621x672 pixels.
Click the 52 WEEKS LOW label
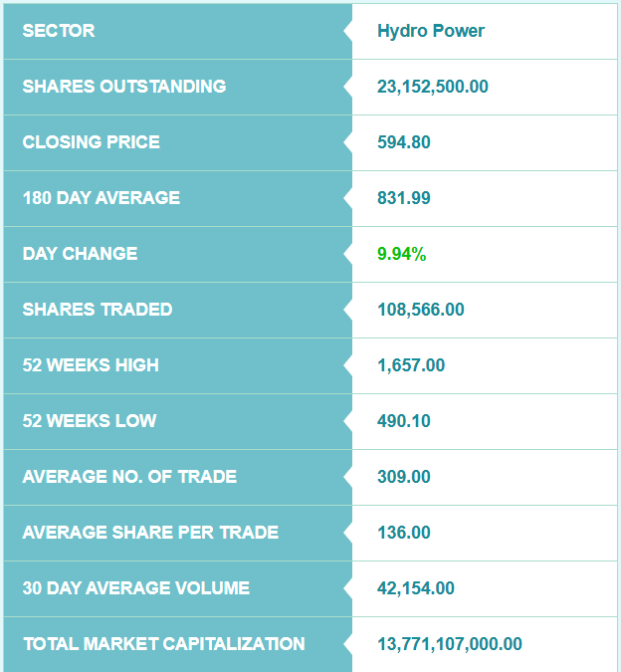(90, 421)
